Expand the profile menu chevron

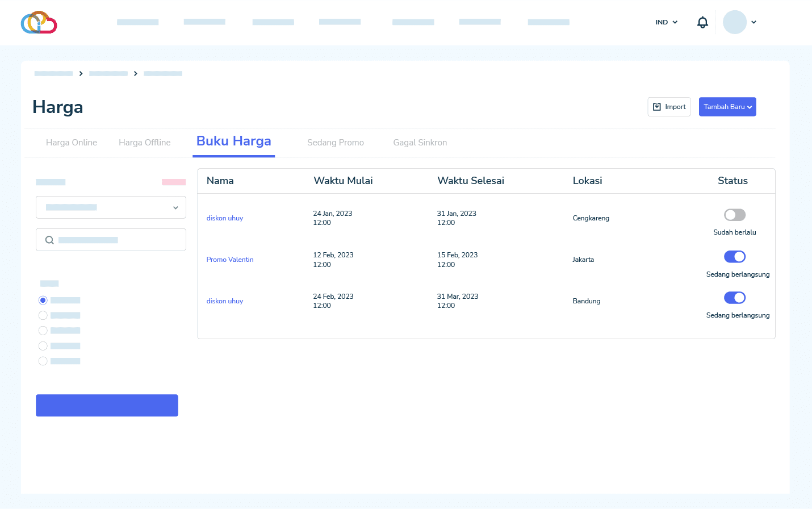coord(754,22)
